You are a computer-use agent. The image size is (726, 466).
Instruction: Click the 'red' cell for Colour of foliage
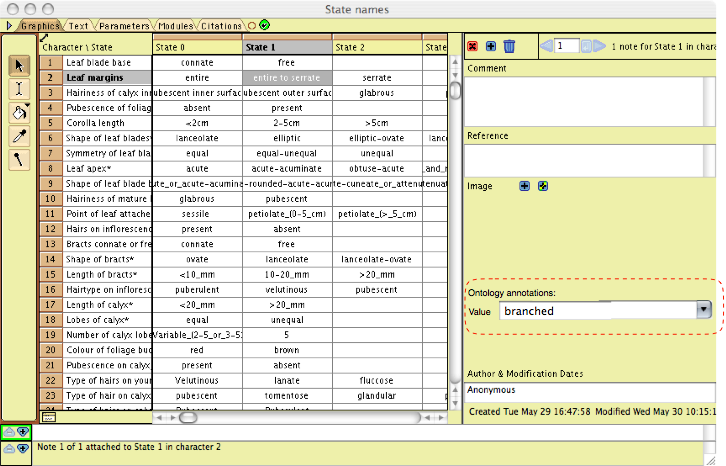pos(197,350)
